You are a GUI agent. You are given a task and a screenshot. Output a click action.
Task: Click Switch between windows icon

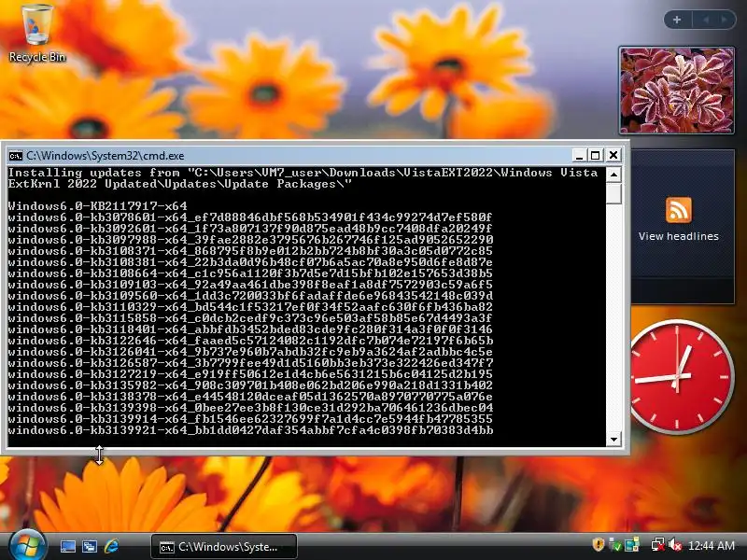point(89,547)
